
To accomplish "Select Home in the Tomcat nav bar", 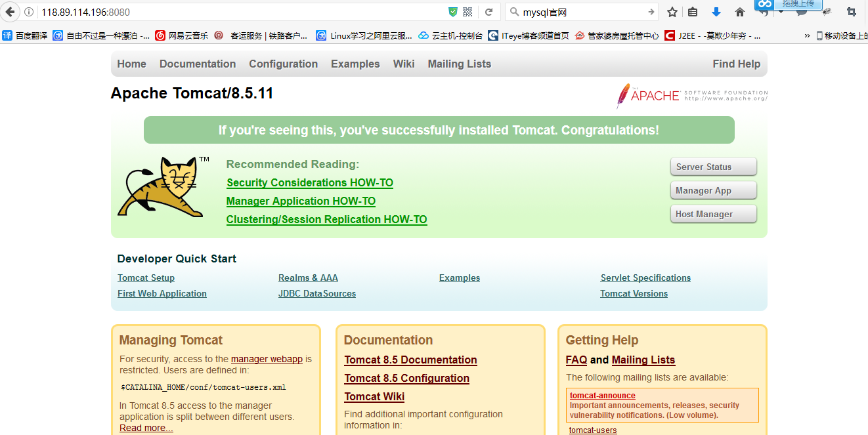I will [x=132, y=64].
